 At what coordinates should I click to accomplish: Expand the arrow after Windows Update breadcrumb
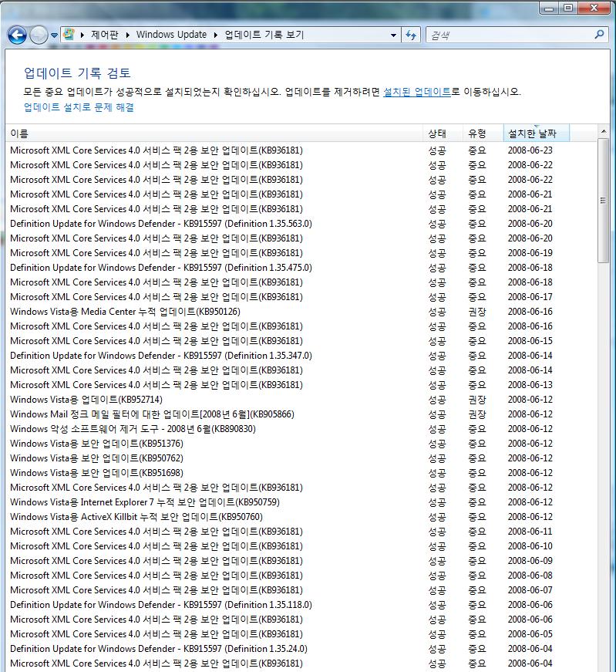(215, 35)
